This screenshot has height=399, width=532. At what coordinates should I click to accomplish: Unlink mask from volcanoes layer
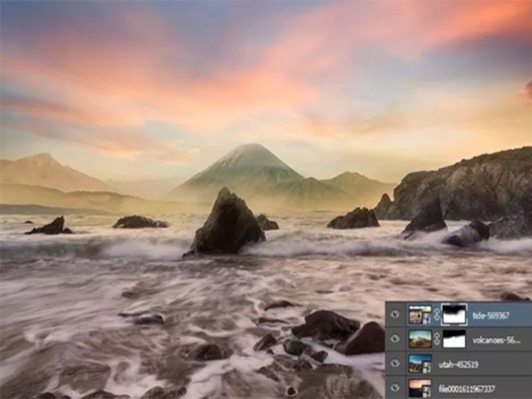click(x=437, y=339)
